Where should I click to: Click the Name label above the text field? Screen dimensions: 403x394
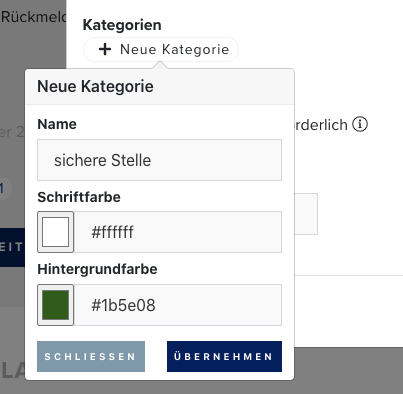pos(57,124)
